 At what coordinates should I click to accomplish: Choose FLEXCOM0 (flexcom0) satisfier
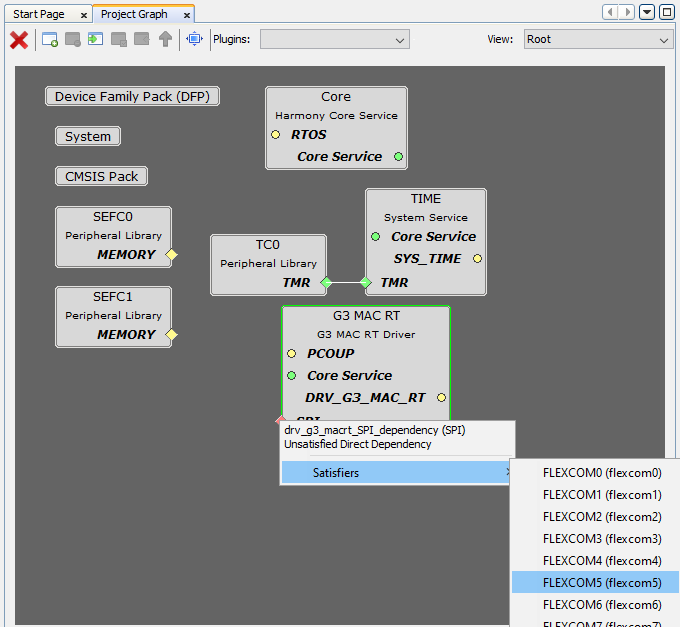click(x=595, y=473)
